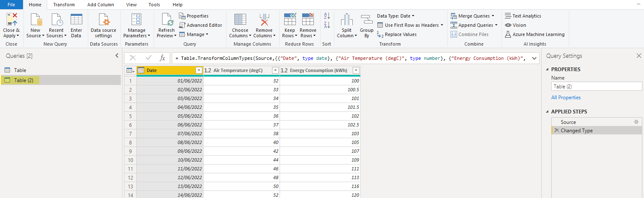Open query Properties
Screen dimensions: 644x198
(x=194, y=16)
